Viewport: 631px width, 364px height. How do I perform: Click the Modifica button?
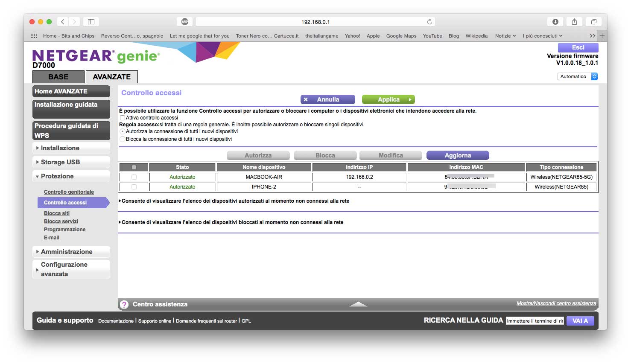[x=391, y=155]
